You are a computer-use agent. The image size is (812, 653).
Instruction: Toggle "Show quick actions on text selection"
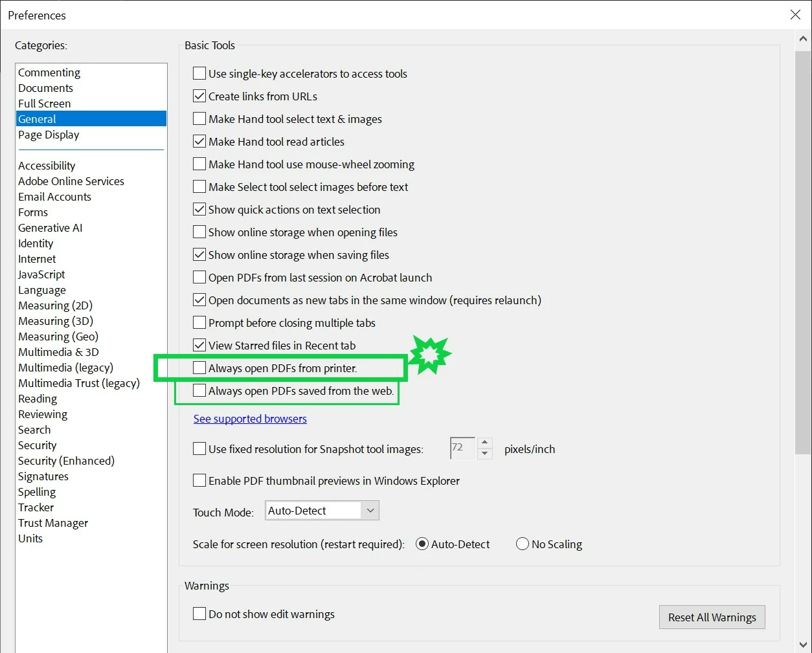(199, 209)
